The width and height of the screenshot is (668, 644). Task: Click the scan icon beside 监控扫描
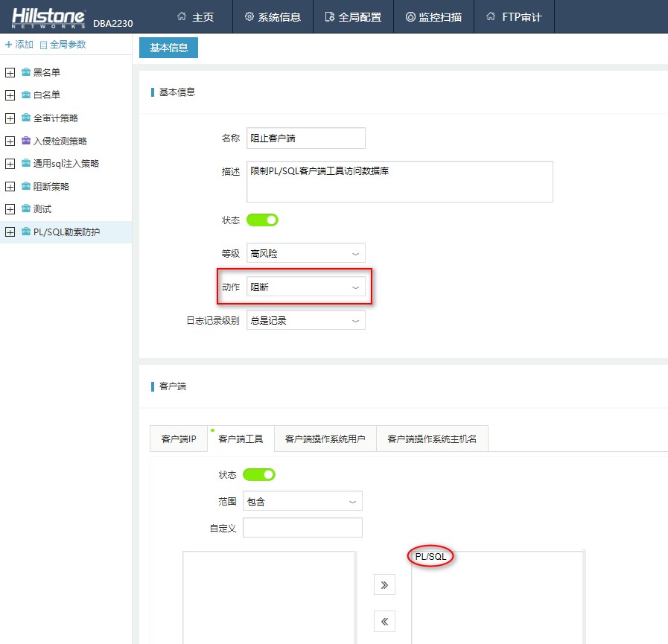410,16
